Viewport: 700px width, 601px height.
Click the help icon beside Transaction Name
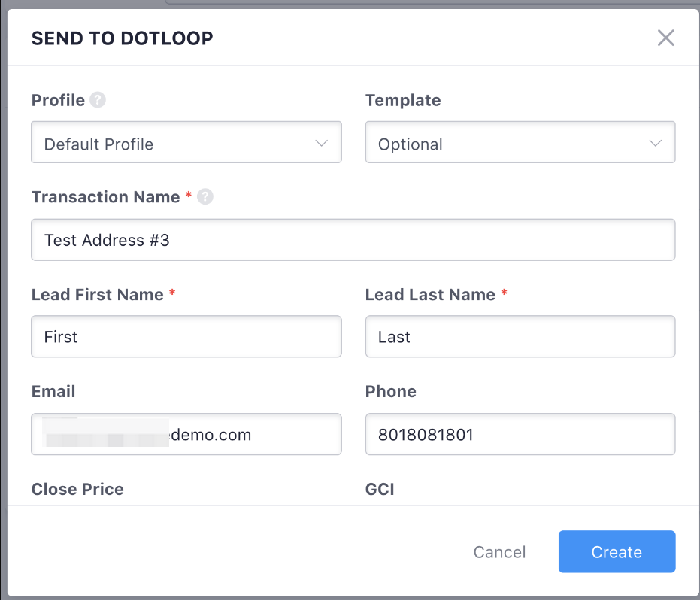205,197
